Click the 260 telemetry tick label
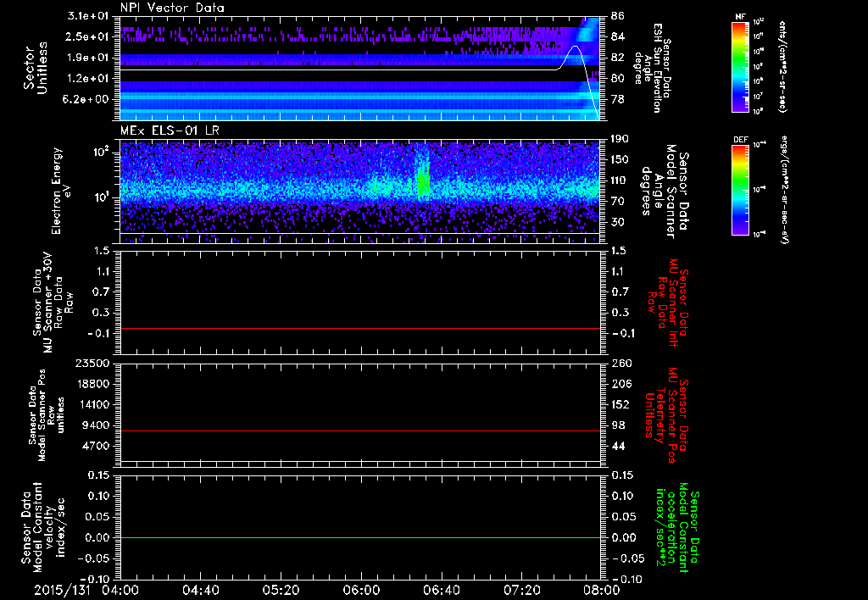 [x=621, y=363]
